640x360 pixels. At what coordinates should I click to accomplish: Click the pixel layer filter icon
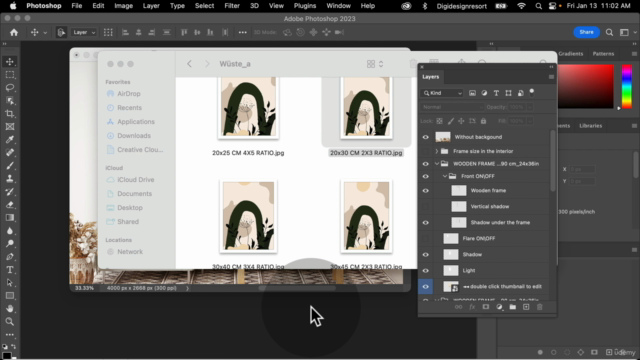point(472,93)
